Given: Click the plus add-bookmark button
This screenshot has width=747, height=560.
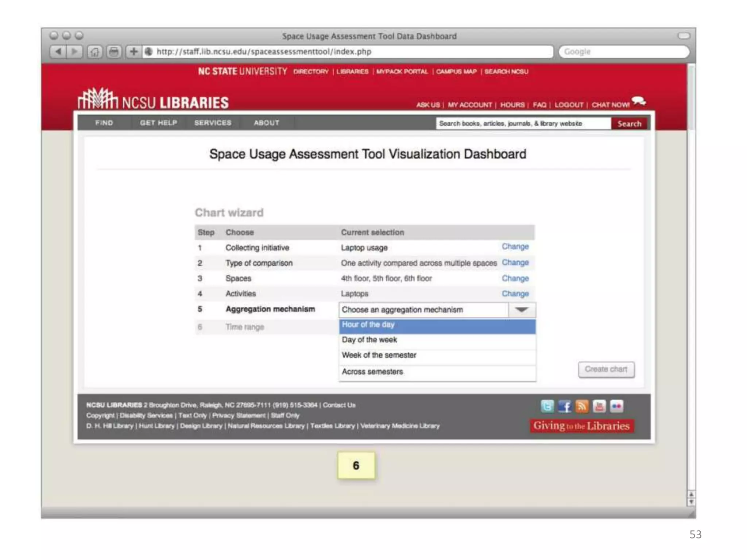Looking at the screenshot, I should (133, 52).
